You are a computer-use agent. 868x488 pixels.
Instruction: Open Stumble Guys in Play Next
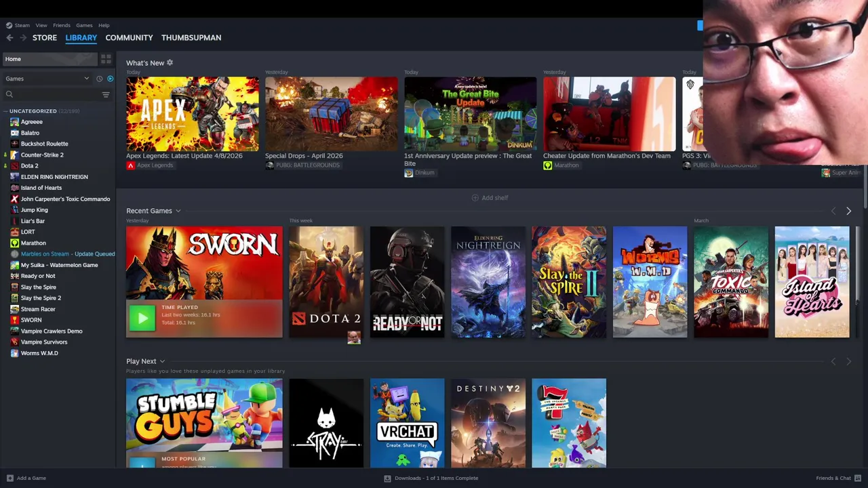(x=204, y=423)
